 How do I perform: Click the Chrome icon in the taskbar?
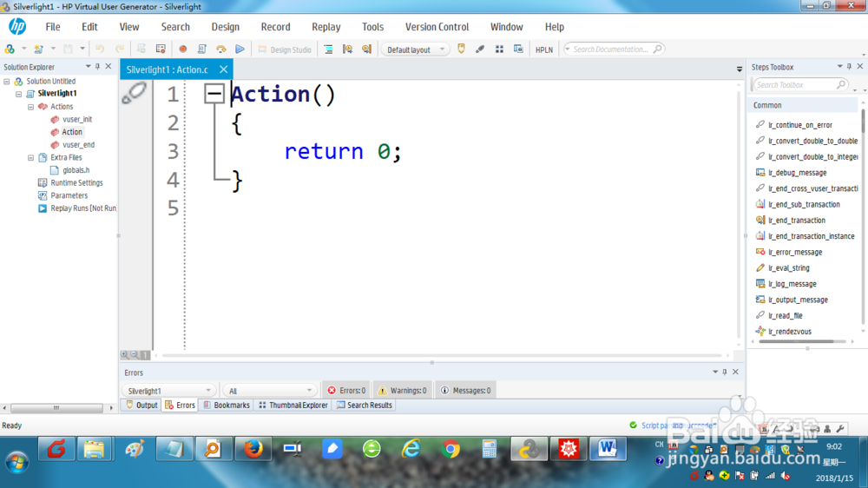pyautogui.click(x=450, y=449)
